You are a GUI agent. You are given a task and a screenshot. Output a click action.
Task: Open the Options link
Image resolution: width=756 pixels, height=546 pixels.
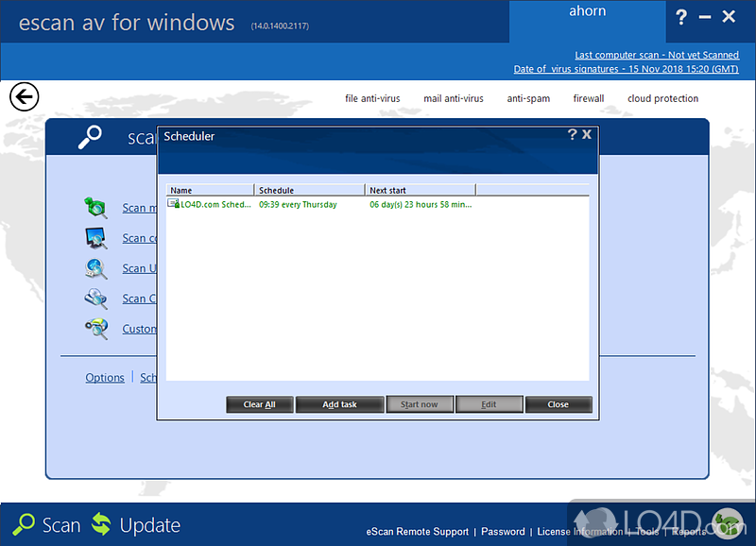(x=105, y=377)
